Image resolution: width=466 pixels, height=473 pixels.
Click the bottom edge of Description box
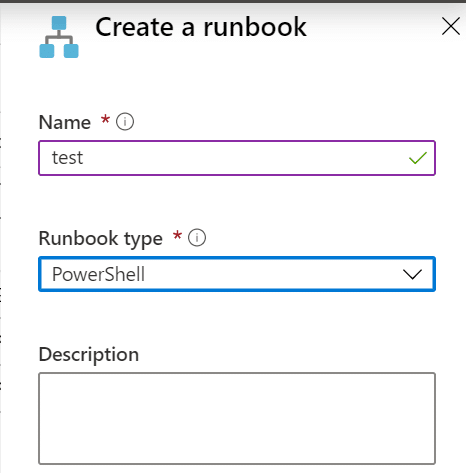[237, 463]
